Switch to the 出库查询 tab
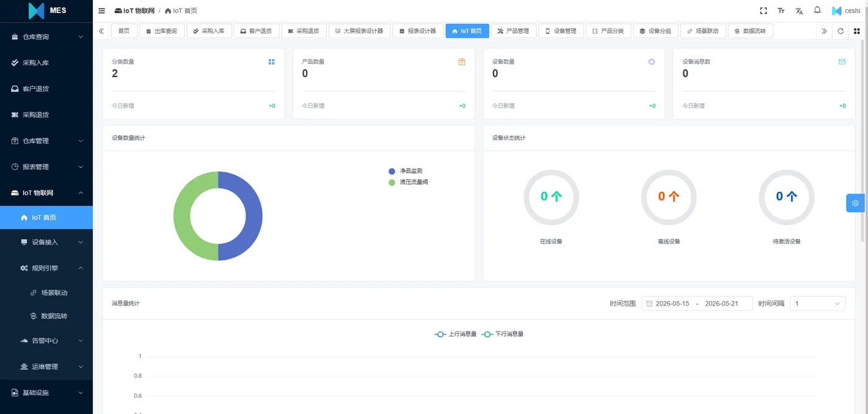This screenshot has width=868, height=414. tap(162, 31)
